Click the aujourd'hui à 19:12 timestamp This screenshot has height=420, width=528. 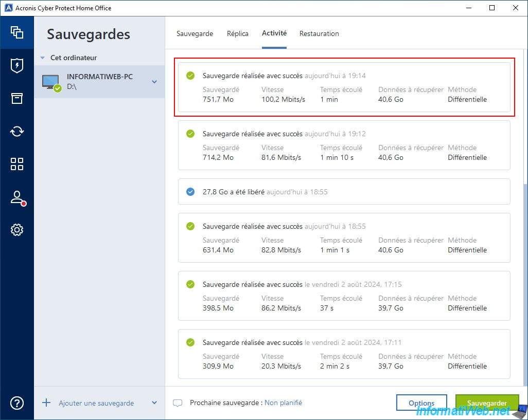(335, 134)
